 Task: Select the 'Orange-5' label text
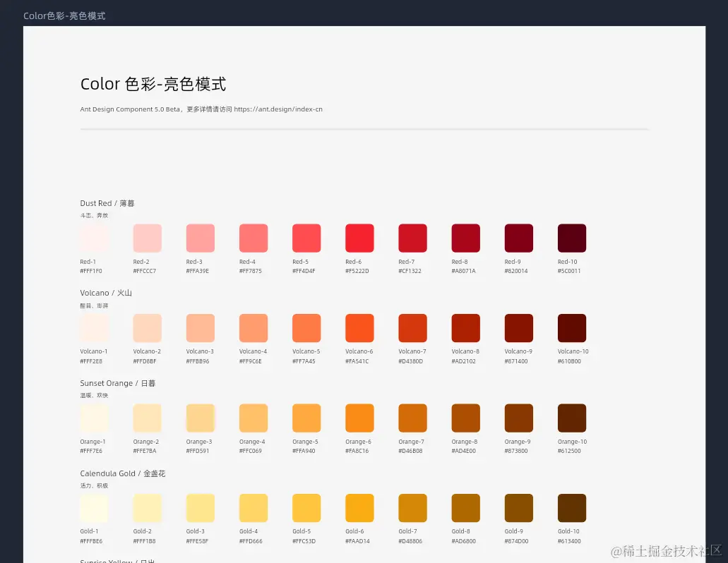click(x=305, y=442)
